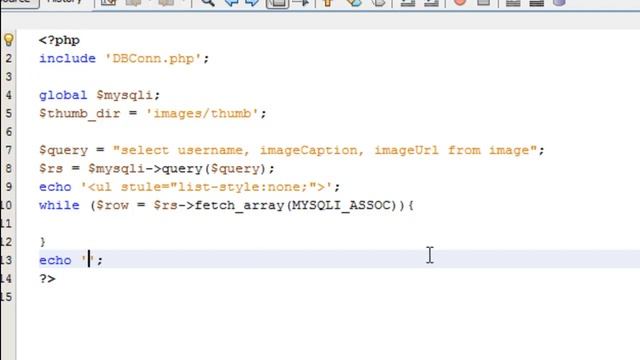This screenshot has height=360, width=640.
Task: Click the 'echo' keyword on line 9
Action: (55, 187)
